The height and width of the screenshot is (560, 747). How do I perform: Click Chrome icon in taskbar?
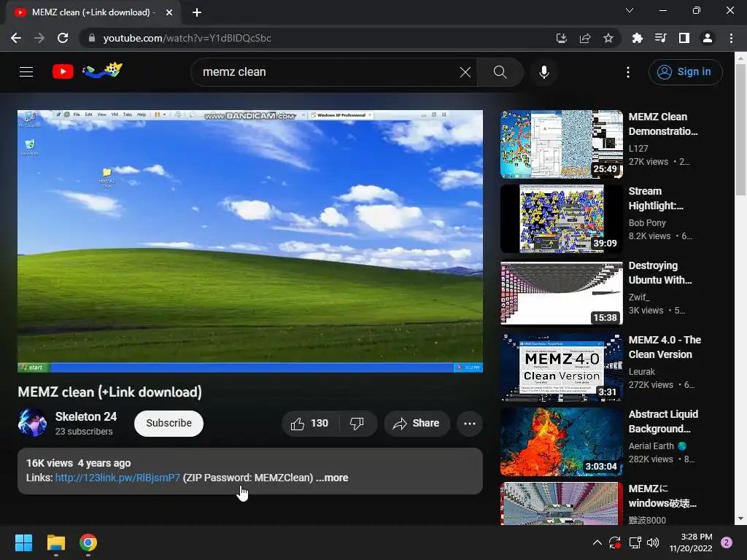(88, 542)
